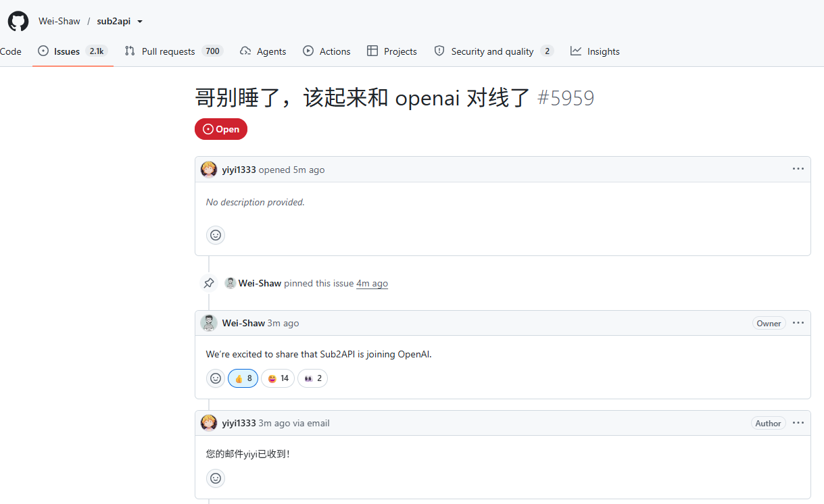Image resolution: width=824 pixels, height=504 pixels.
Task: Click the Pull requests count badge 700
Action: [212, 51]
